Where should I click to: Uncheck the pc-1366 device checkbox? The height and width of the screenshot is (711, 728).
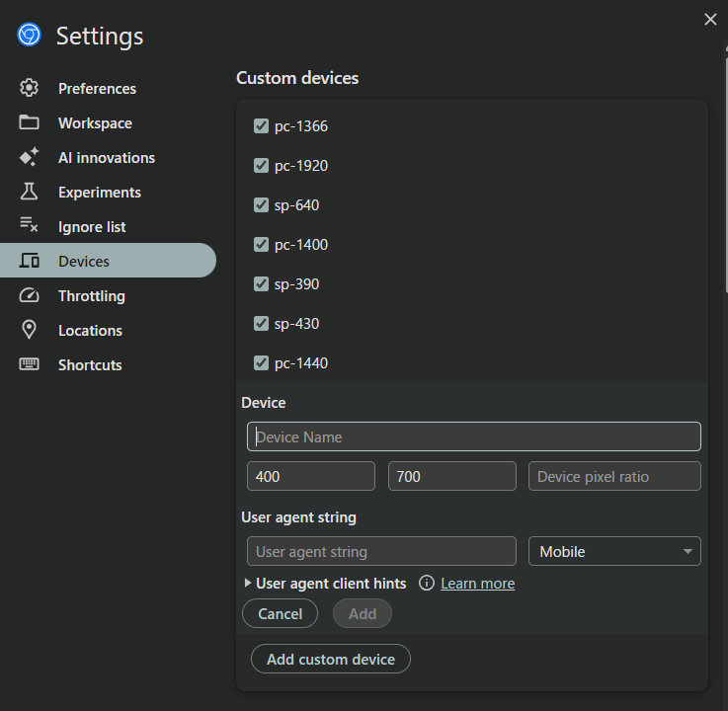(x=261, y=125)
